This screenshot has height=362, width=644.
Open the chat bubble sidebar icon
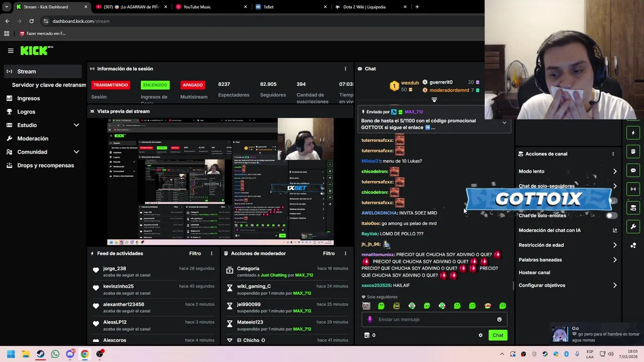tap(633, 170)
